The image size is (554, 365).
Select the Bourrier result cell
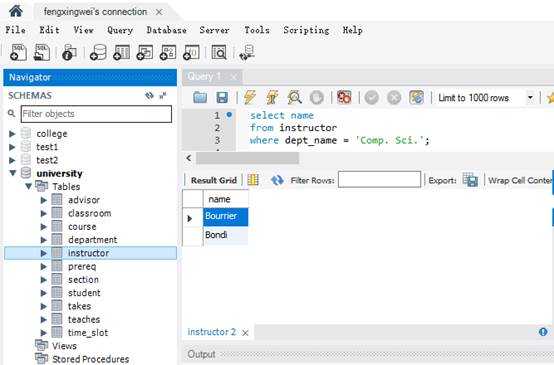[x=226, y=216]
